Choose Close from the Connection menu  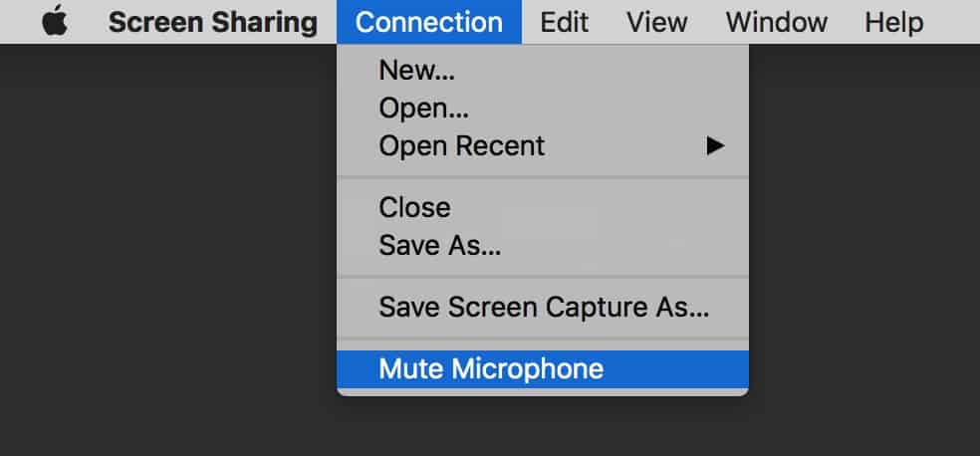pos(414,207)
